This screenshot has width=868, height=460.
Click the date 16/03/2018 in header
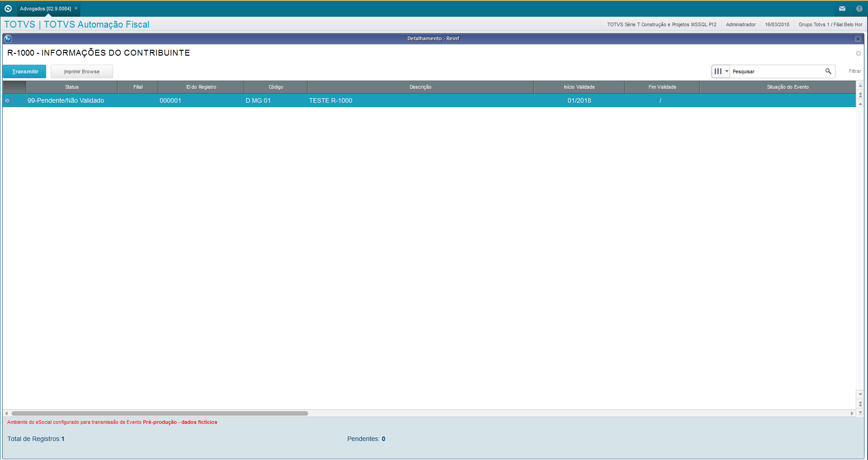coord(777,25)
